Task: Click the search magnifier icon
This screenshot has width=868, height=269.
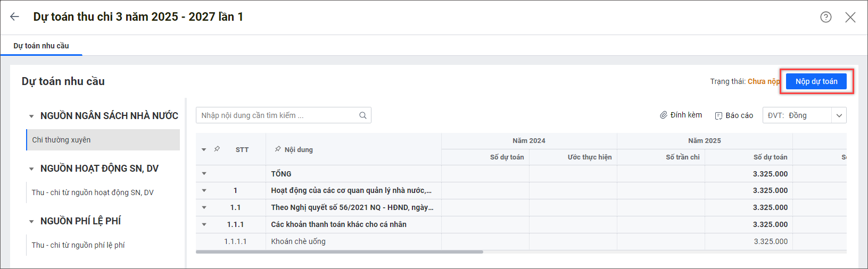Action: [x=362, y=115]
